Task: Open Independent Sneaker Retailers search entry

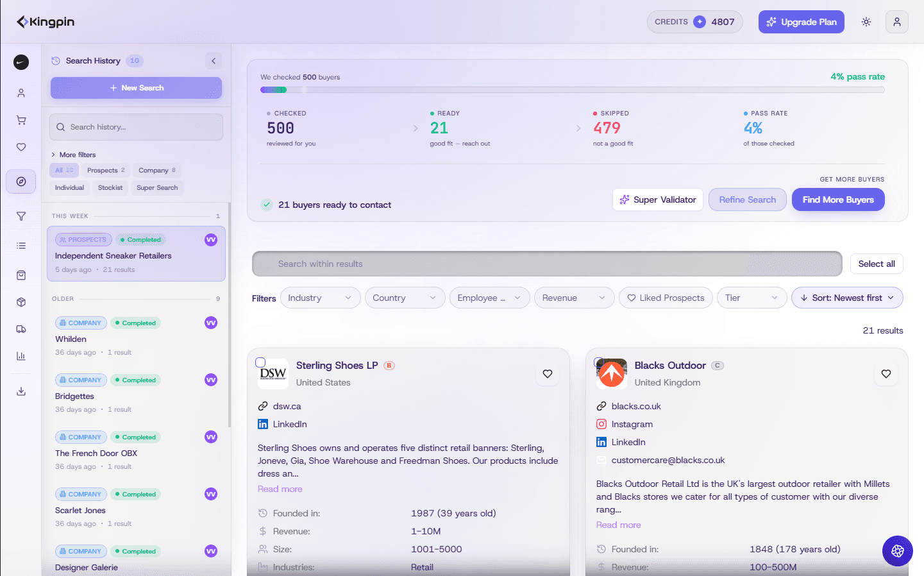Action: (x=136, y=254)
